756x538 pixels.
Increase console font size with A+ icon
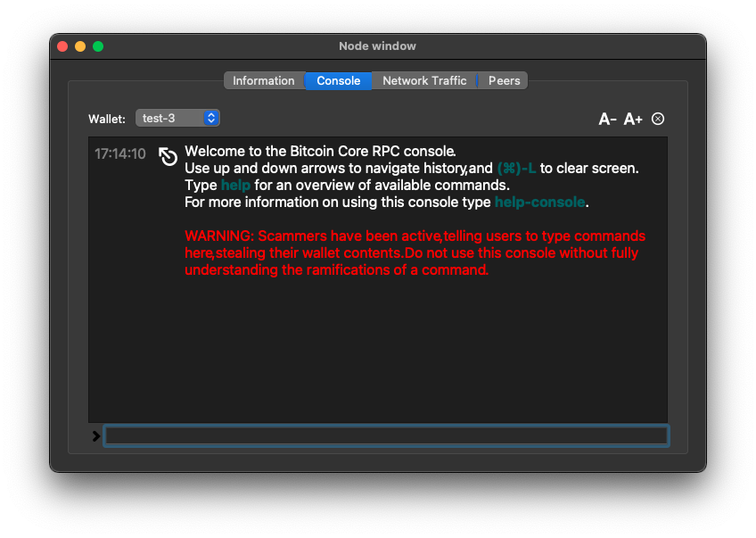pyautogui.click(x=633, y=119)
